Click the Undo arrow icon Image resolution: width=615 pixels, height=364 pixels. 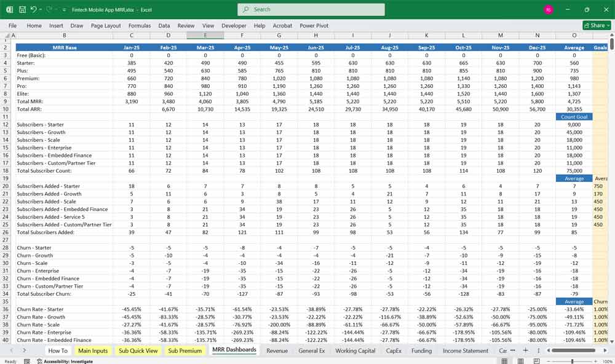coord(34,10)
